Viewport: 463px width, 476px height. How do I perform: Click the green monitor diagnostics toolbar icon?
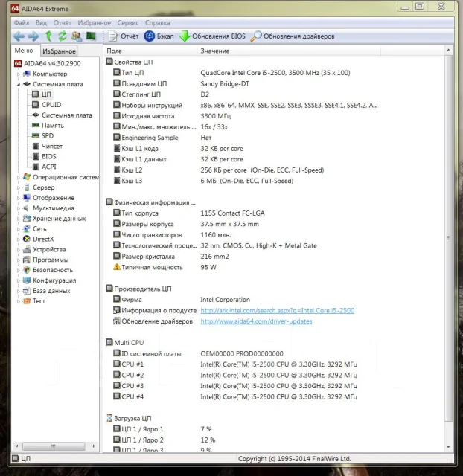91,36
